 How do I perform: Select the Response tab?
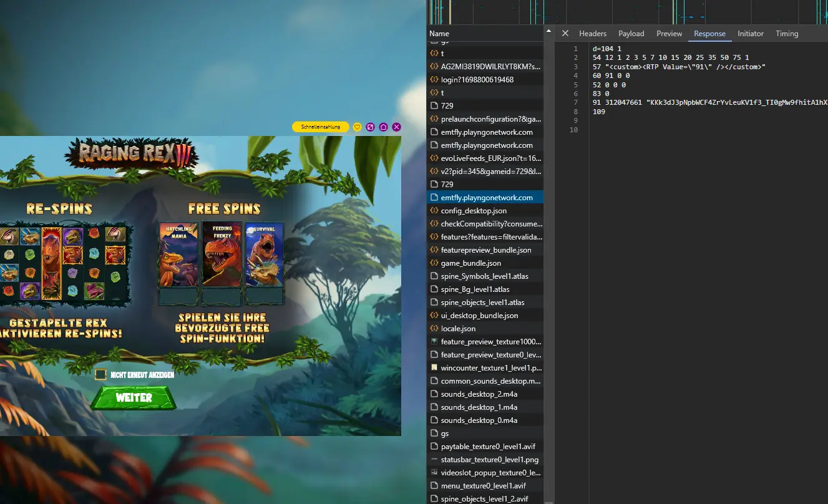(709, 34)
